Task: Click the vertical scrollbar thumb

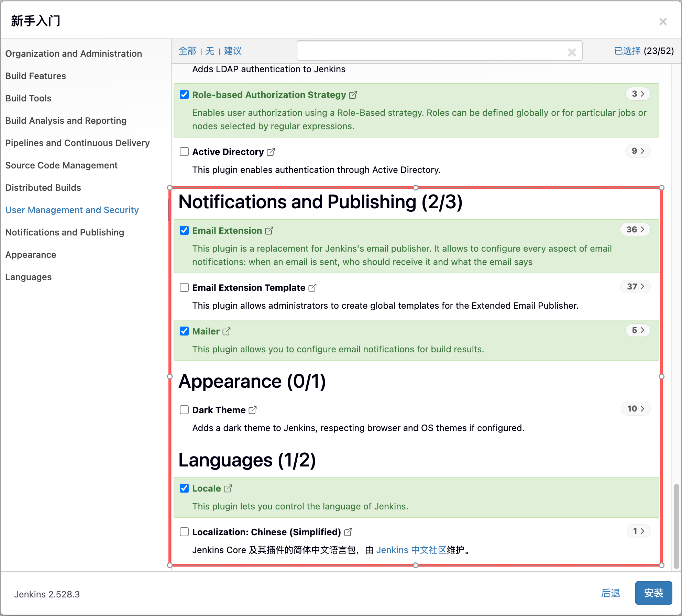Action: tap(676, 525)
